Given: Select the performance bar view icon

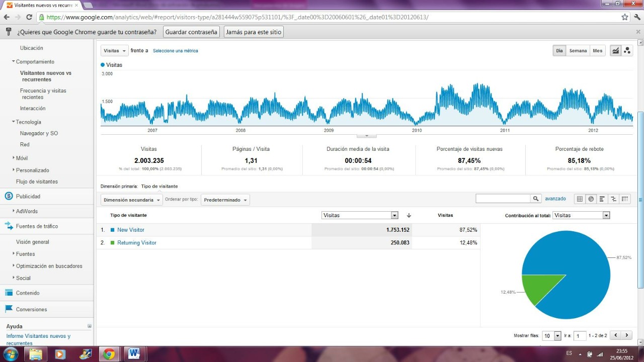Looking at the screenshot, I should click(x=602, y=199).
